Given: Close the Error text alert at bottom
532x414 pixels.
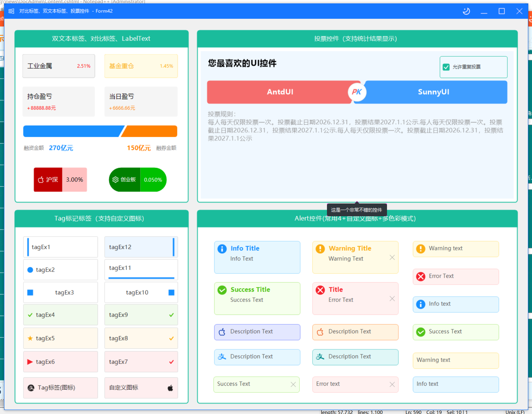Looking at the screenshot, I should click(x=392, y=384).
